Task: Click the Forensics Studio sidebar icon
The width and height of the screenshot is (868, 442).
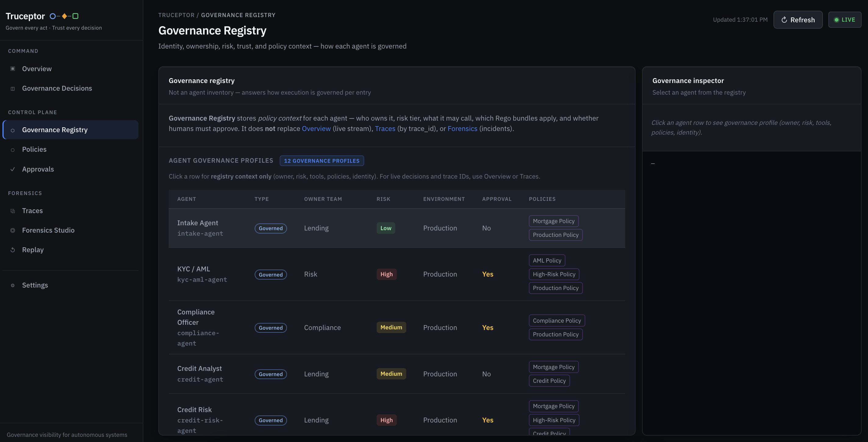Action: click(13, 230)
